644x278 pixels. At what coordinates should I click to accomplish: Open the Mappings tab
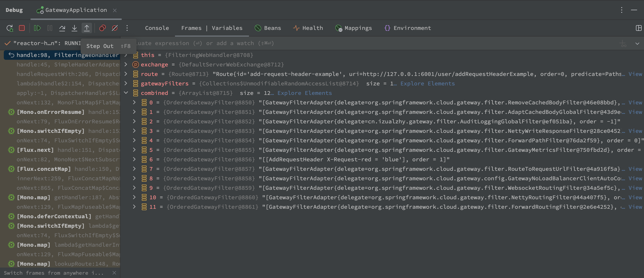click(x=354, y=28)
